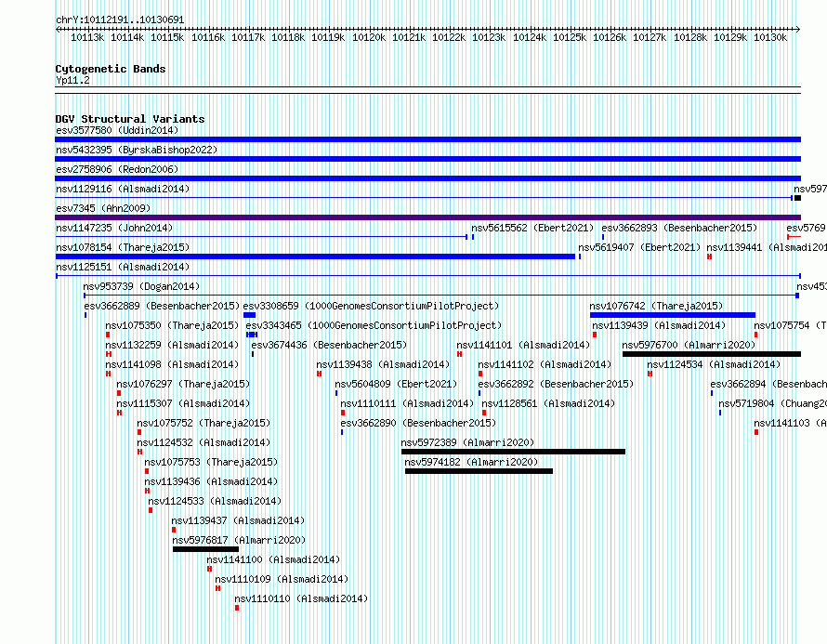Image resolution: width=827 pixels, height=644 pixels.
Task: Click nsv1139438 (Alsmadi2014) label
Action: point(383,364)
